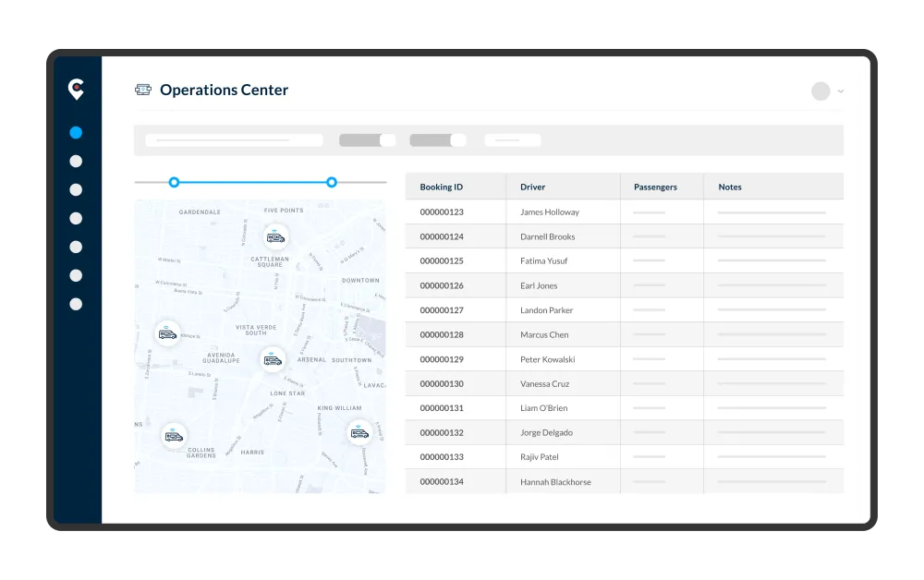
Task: Click the Operations Center title icon
Action: pos(143,90)
